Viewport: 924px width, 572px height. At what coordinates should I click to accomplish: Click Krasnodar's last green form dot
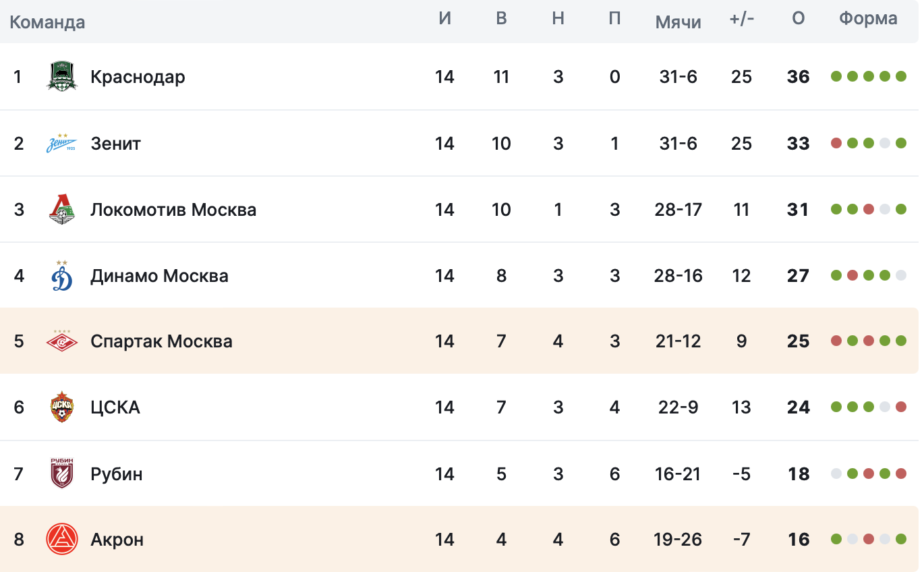(901, 76)
